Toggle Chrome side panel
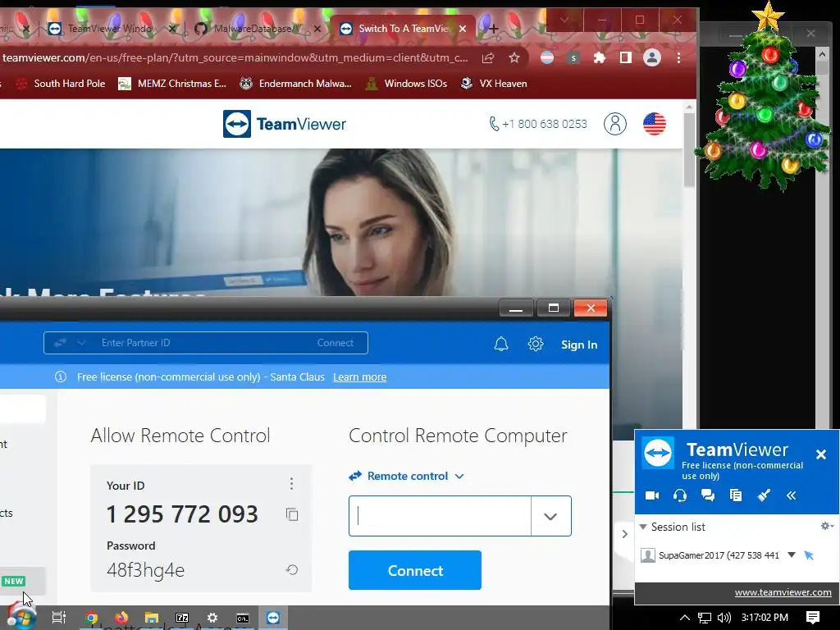This screenshot has height=630, width=840. click(626, 58)
